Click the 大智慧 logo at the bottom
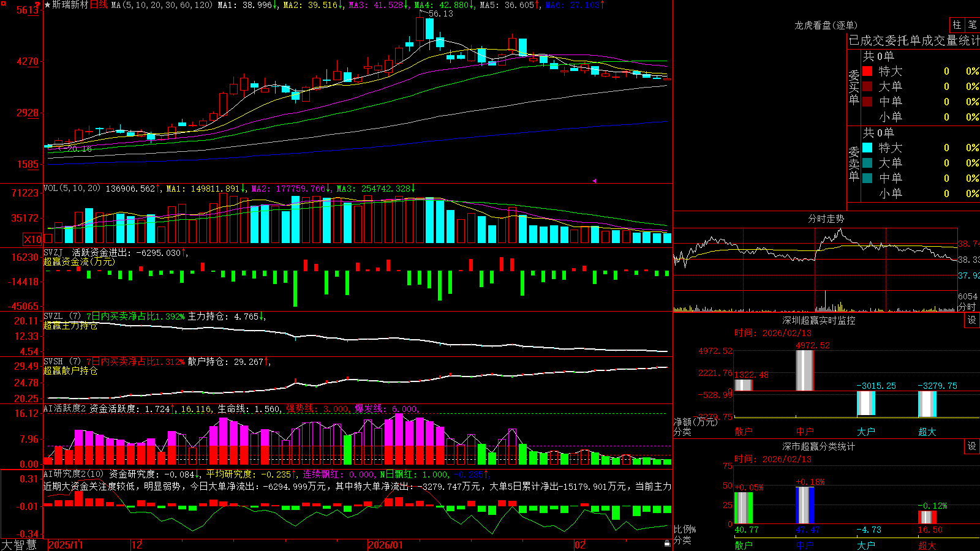The image size is (980, 551). [19, 544]
